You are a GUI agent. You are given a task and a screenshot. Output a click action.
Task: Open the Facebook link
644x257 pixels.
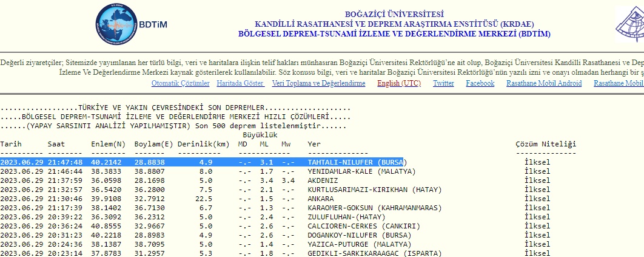pyautogui.click(x=480, y=83)
